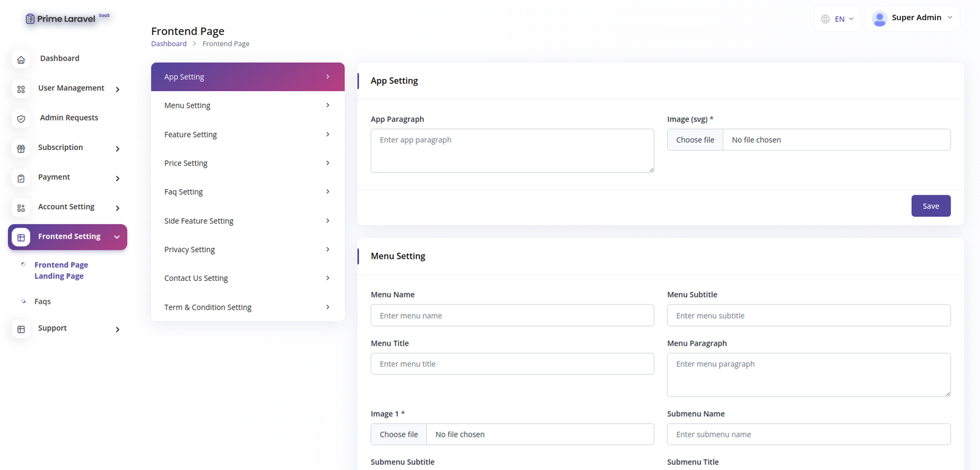980x470 pixels.
Task: Select Privacy Setting from the list
Action: tap(247, 250)
